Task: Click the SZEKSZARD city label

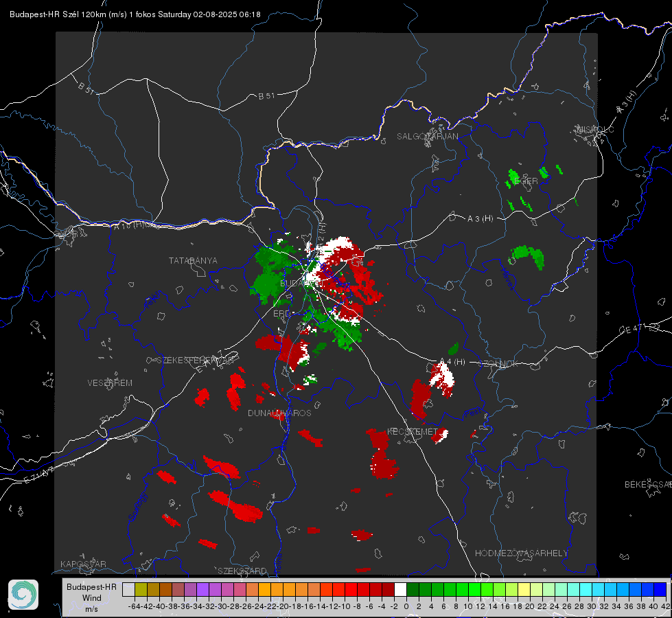Action: point(242,571)
